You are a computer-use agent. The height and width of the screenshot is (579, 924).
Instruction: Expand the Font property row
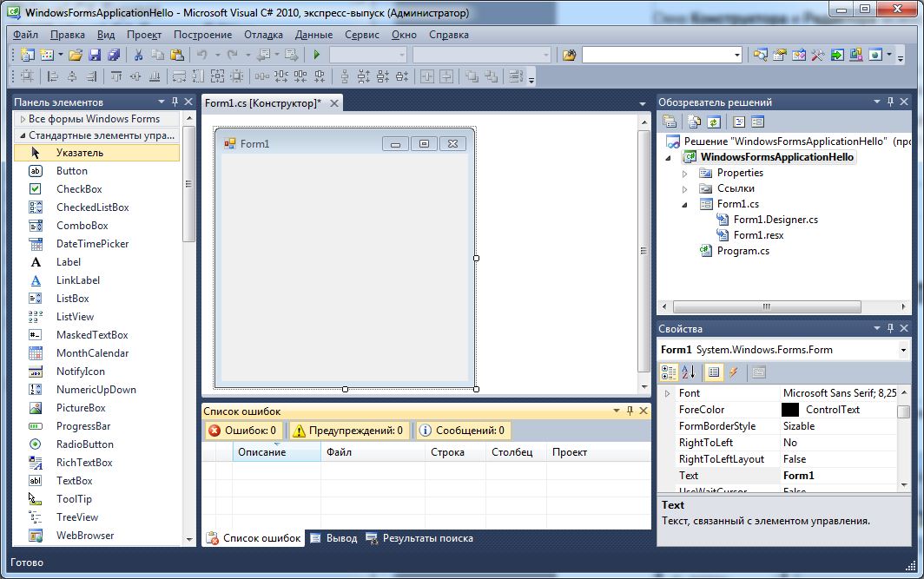tap(667, 393)
